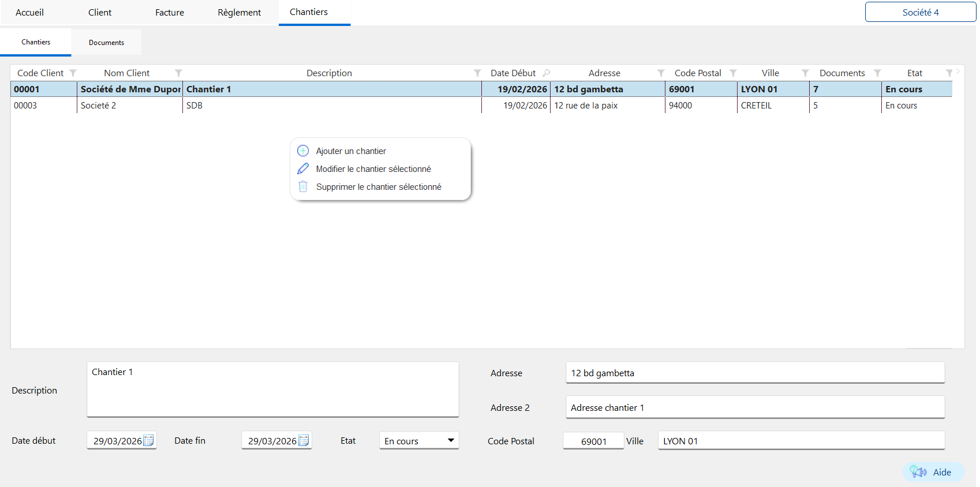Click the Aide button
The image size is (980, 487).
pyautogui.click(x=933, y=472)
